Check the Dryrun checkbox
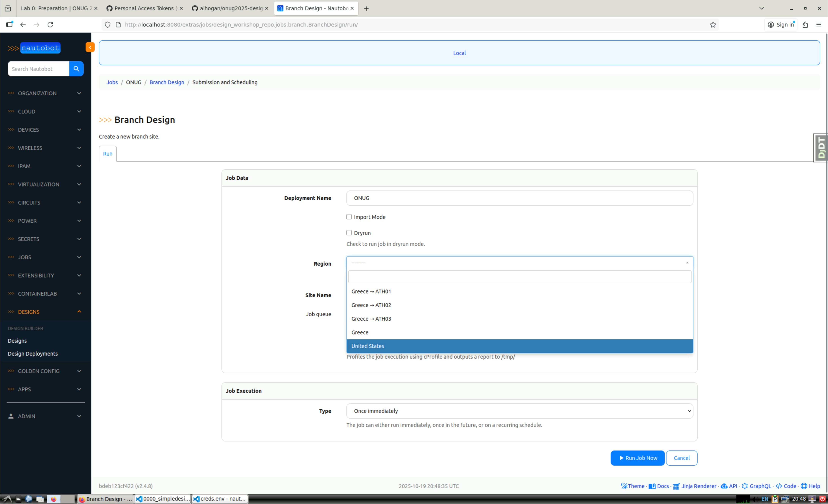The width and height of the screenshot is (828, 504). (x=349, y=232)
